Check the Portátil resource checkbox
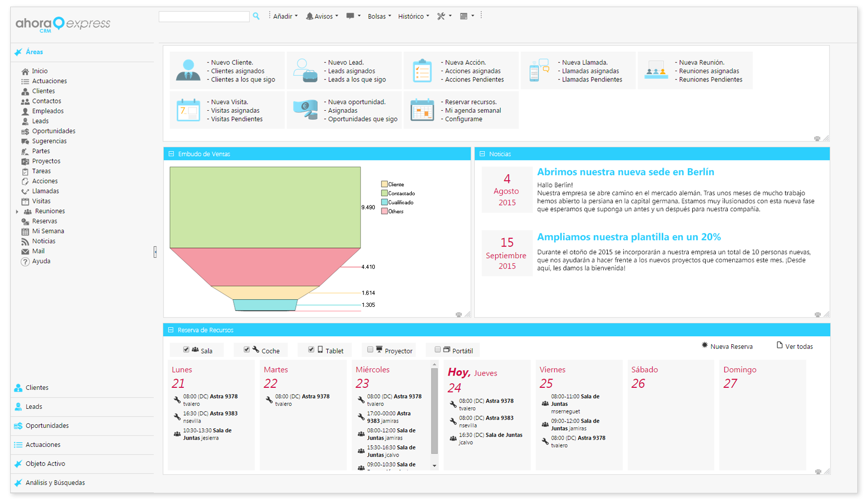Image resolution: width=868 pixels, height=499 pixels. [x=437, y=349]
